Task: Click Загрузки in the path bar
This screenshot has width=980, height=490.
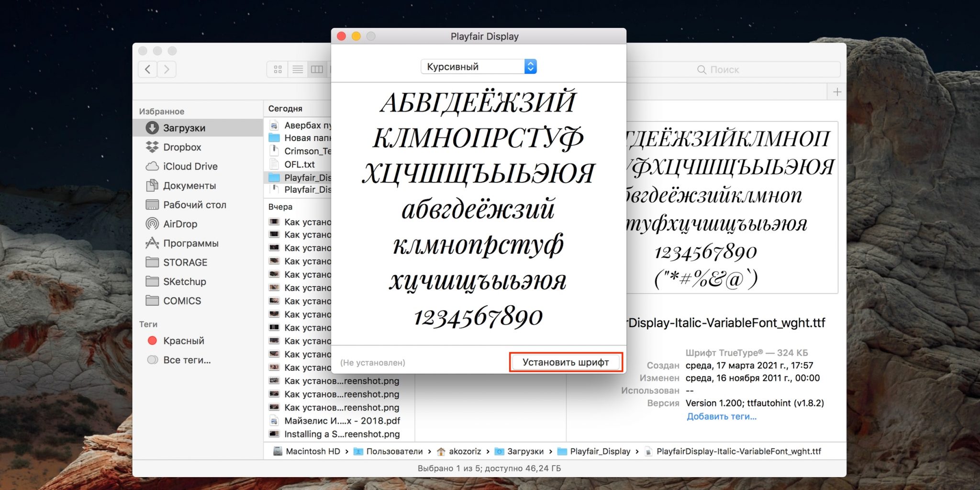Action: click(519, 451)
